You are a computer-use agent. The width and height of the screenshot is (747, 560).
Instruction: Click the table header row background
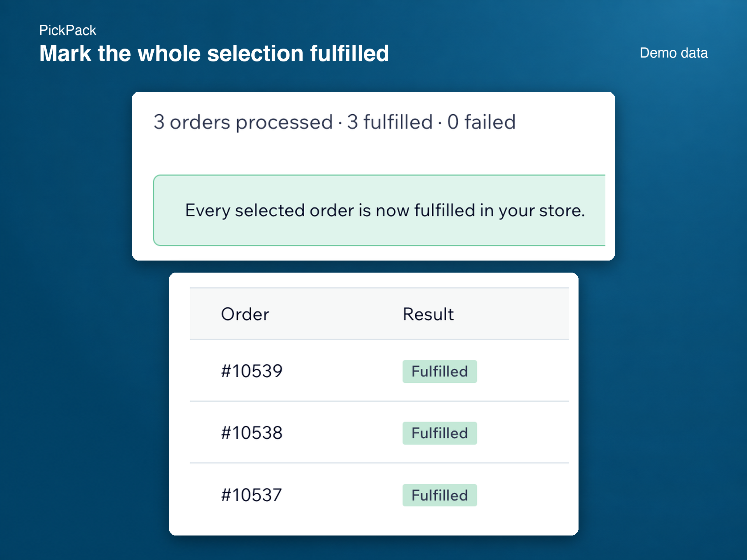(x=379, y=314)
